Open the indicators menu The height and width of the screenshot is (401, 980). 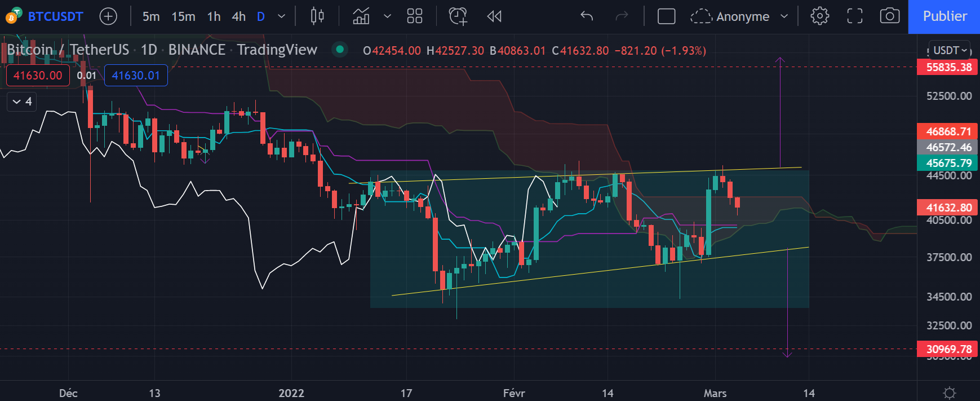361,16
